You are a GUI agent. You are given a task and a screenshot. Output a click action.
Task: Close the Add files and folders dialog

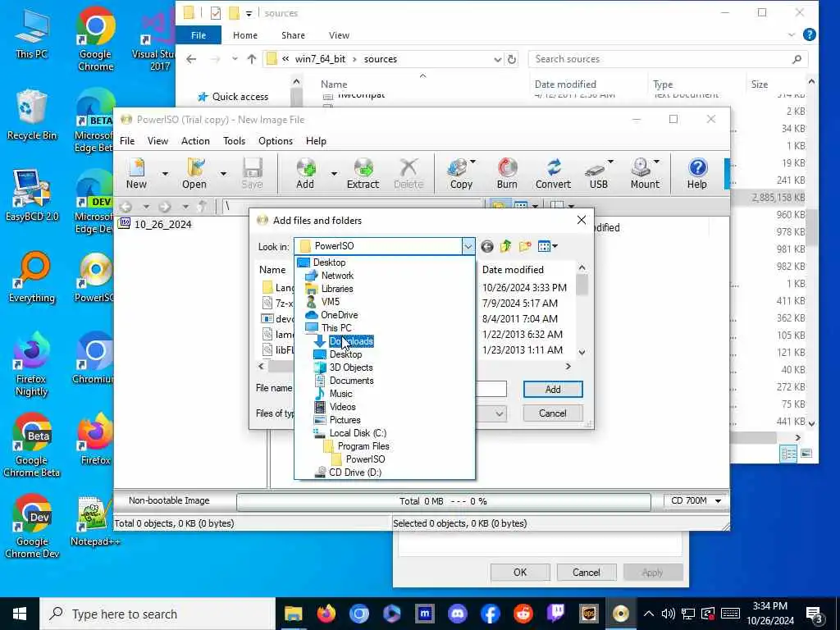582,220
